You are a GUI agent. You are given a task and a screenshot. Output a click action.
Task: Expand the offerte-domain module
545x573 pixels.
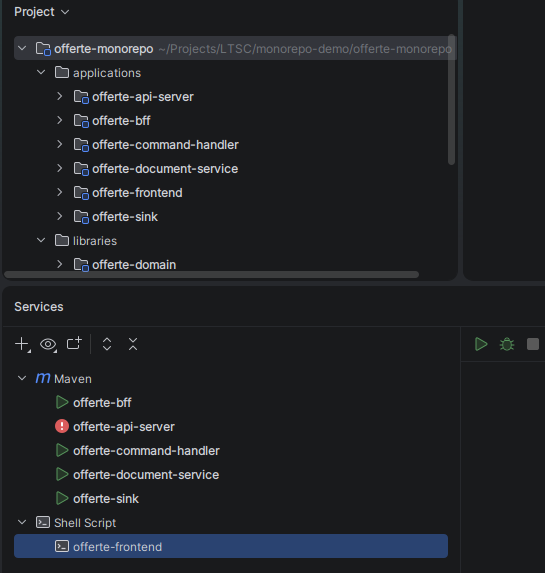click(60, 264)
